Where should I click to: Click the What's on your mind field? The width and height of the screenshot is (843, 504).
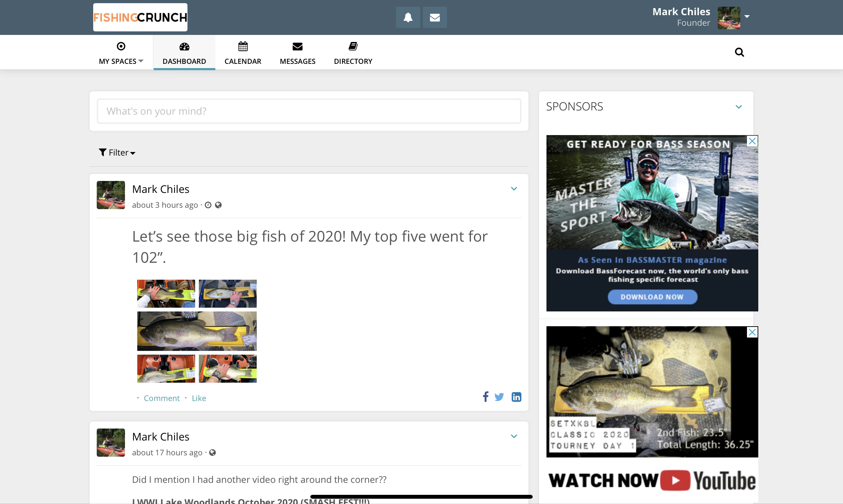tap(309, 111)
